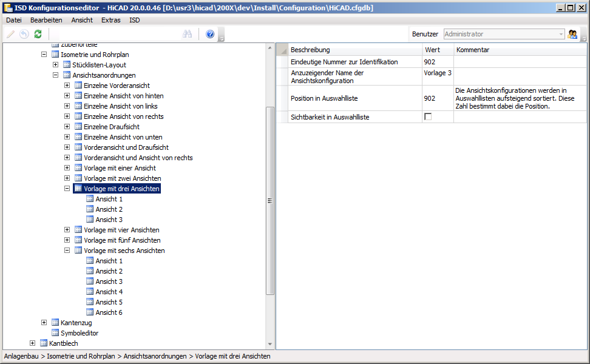Select Einzelne Ansicht von hinten
This screenshot has width=590, height=364.
pyautogui.click(x=123, y=96)
